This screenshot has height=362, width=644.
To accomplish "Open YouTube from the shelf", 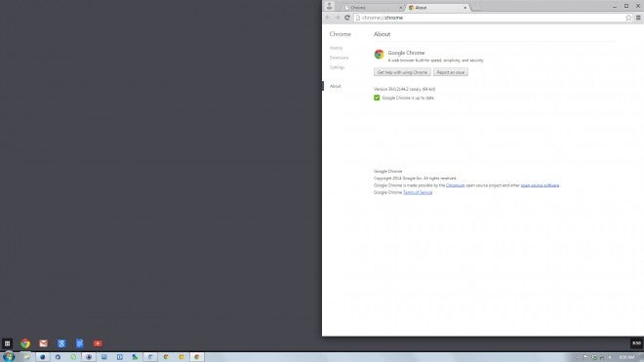I will click(x=98, y=343).
